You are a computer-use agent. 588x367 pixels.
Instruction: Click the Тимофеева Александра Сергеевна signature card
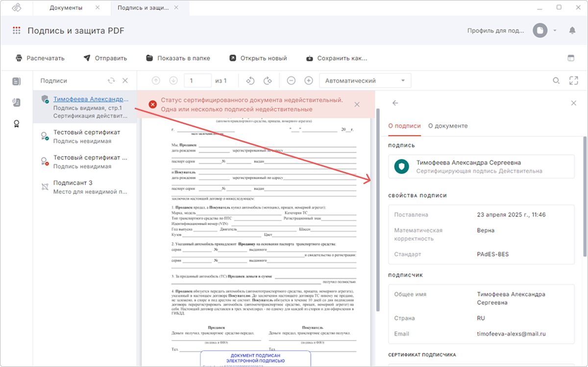tap(481, 167)
